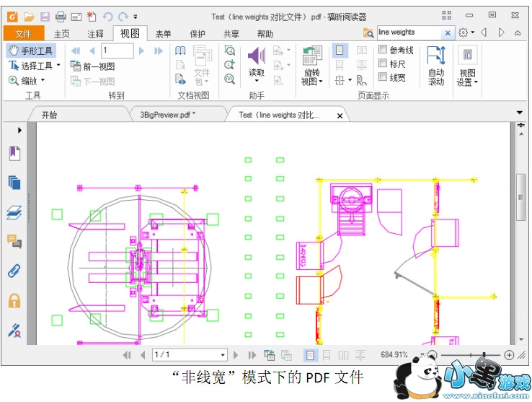
Task: Switch to the 3BigPreview.pdf document tab
Action: click(168, 115)
